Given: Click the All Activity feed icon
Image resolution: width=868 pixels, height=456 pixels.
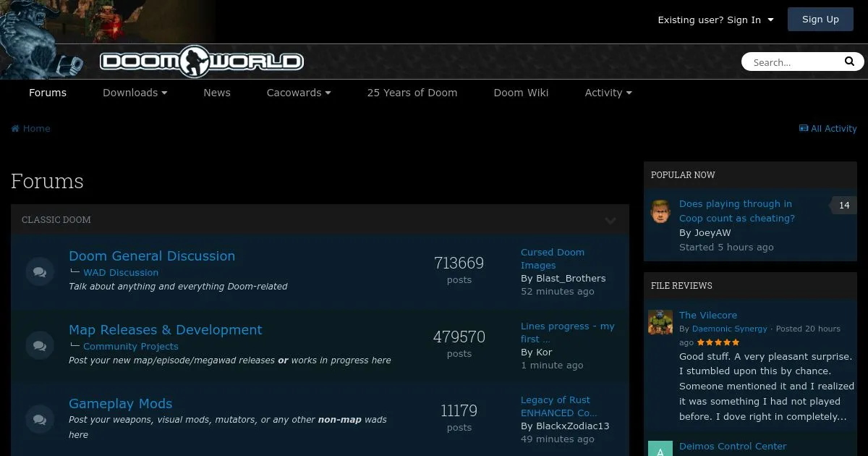Looking at the screenshot, I should (x=804, y=128).
